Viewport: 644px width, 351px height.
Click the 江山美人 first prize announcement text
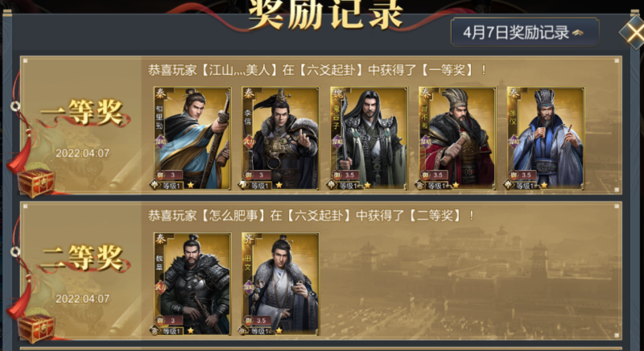point(317,70)
